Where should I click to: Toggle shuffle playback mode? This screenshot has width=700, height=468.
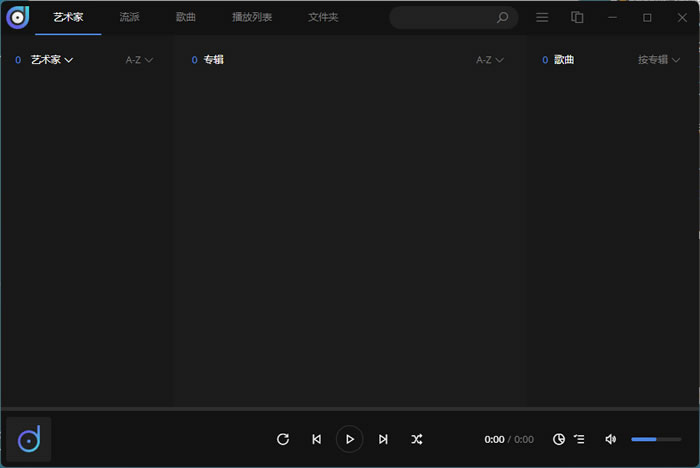417,439
